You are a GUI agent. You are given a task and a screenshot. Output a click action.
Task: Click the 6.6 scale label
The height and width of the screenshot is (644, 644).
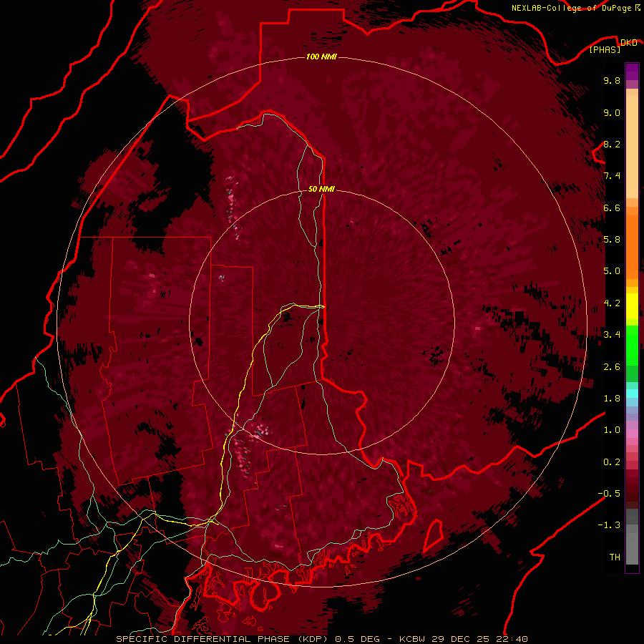coord(612,208)
